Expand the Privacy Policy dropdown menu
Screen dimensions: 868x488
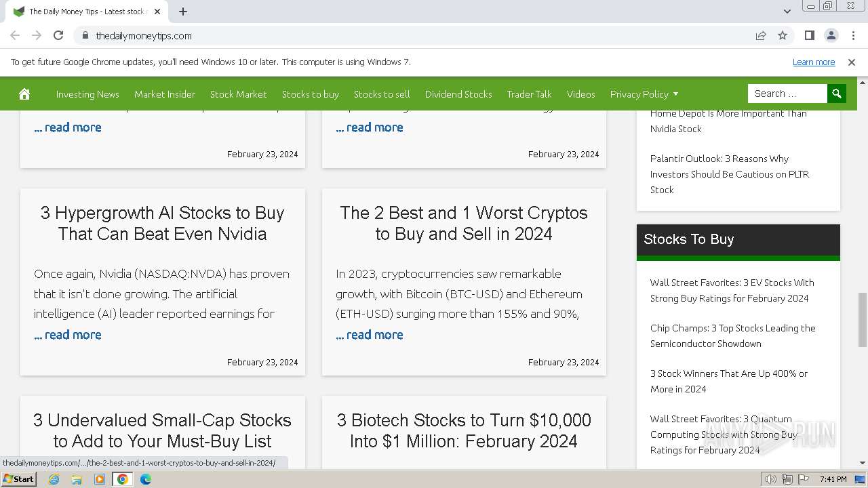[x=644, y=94]
